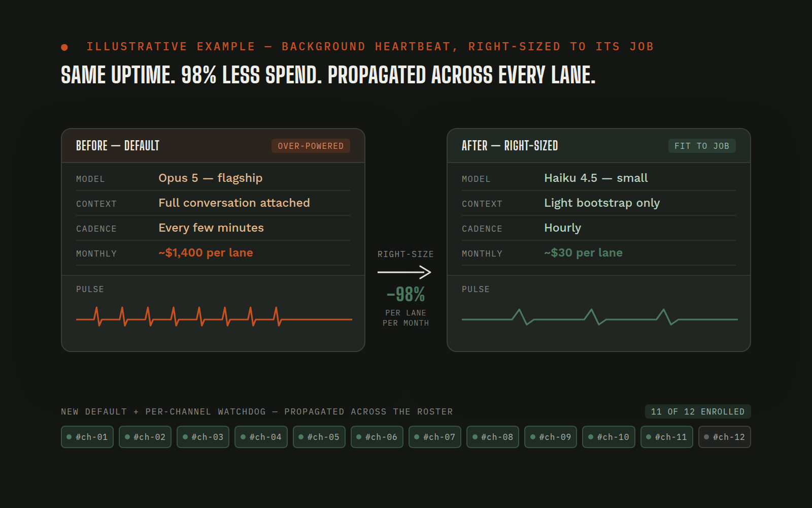This screenshot has width=812, height=508.
Task: Click the #ch-08 channel chip
Action: (493, 437)
